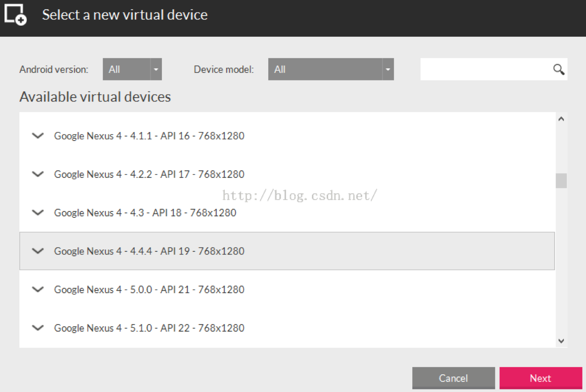Click the search magnifier icon
The height and width of the screenshot is (392, 586).
tap(559, 69)
